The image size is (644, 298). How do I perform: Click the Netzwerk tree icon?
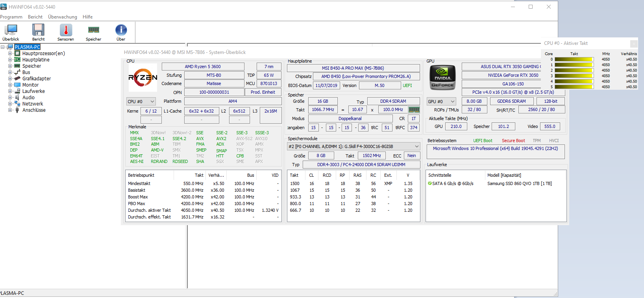17,104
